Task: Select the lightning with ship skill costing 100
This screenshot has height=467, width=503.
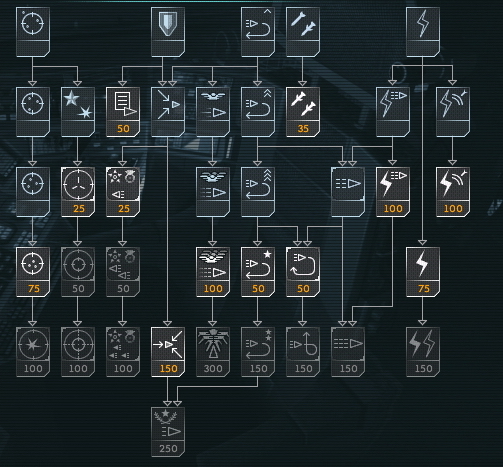Action: tap(393, 192)
